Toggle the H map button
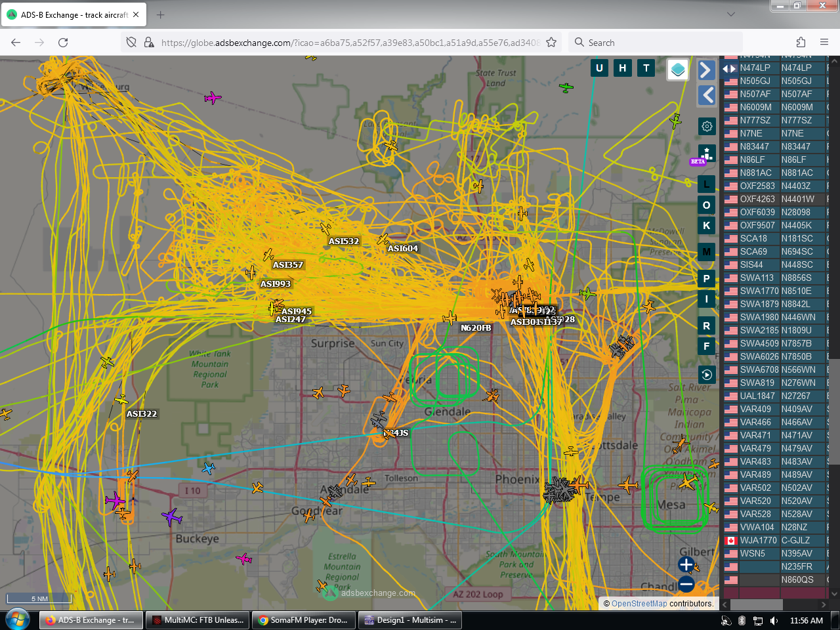The width and height of the screenshot is (840, 630). (x=623, y=68)
